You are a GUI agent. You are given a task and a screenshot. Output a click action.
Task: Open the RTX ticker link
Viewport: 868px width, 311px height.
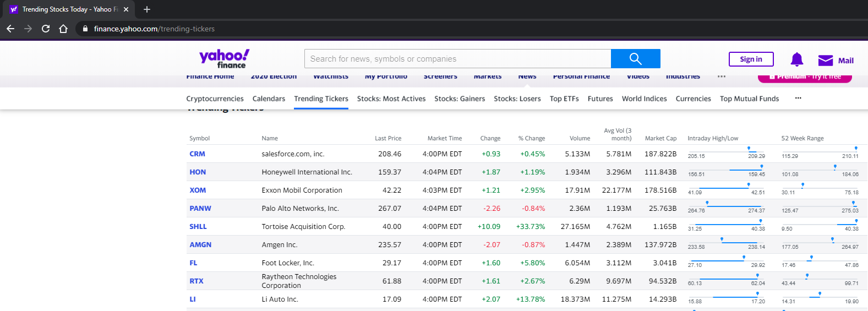coord(196,281)
